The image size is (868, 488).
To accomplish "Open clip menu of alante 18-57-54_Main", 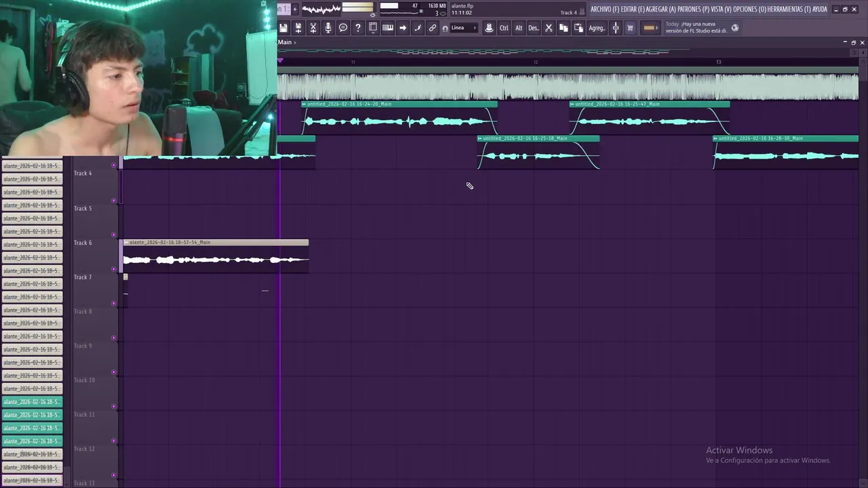I will pos(127,242).
